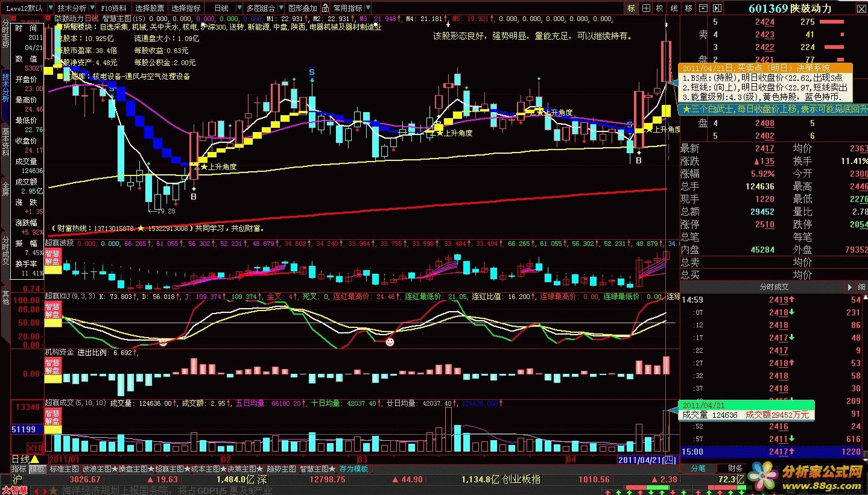
Task: Click the Level2默认 toolbar button
Action: (24, 8)
